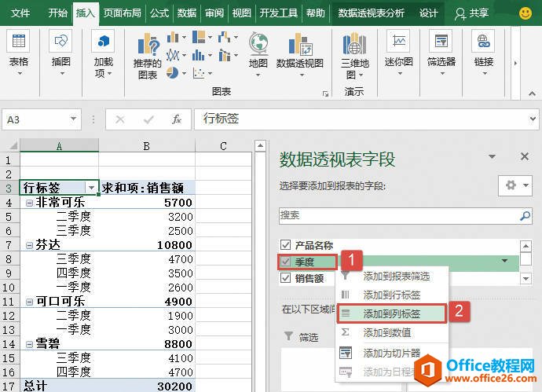This screenshot has height=392, width=542.
Task: Click the 推荐的图表 recommended charts icon
Action: pos(148,44)
